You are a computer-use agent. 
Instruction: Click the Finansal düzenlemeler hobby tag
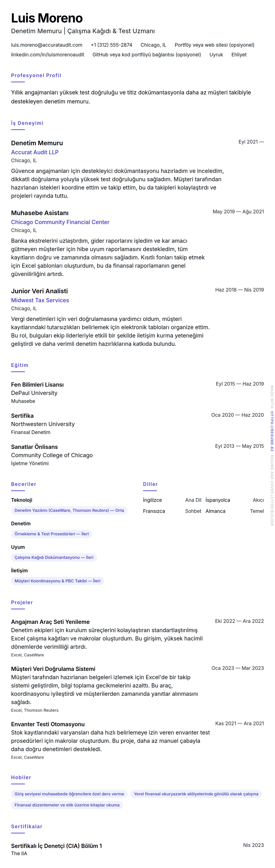click(67, 805)
